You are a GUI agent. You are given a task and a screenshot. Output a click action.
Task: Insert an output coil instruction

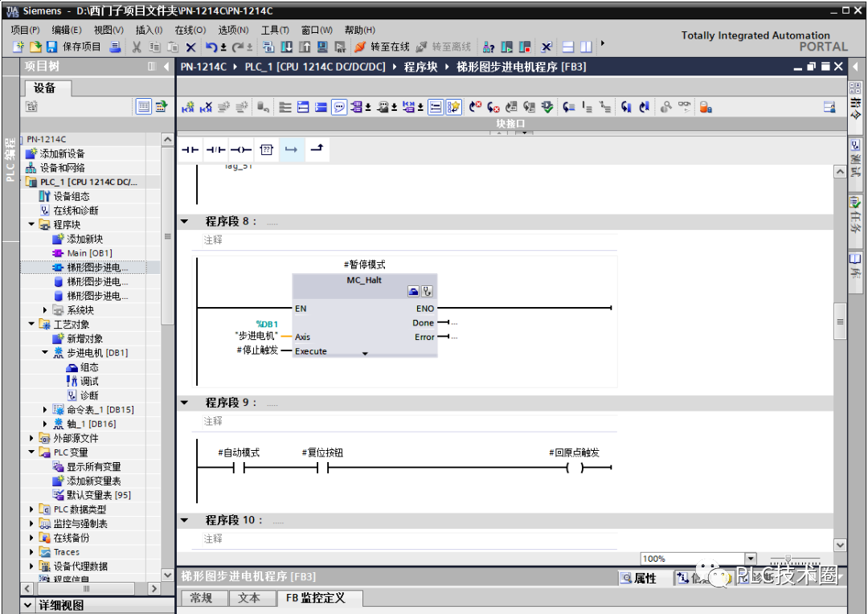click(241, 149)
